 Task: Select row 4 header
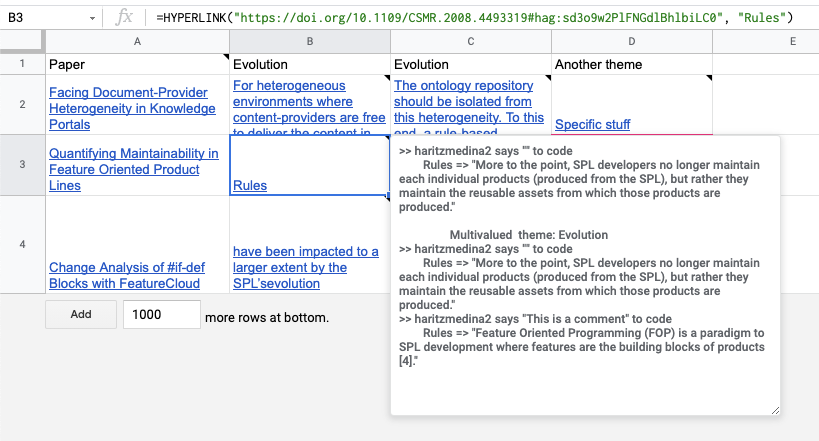22,244
